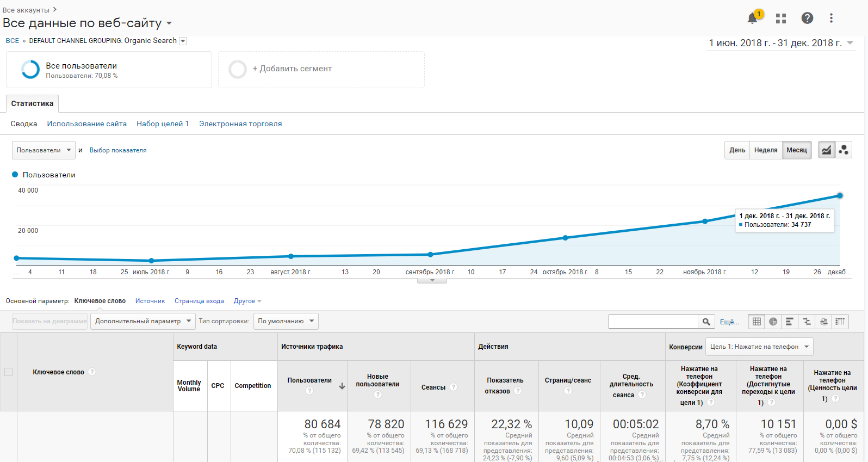Switch the table to pie chart (percentage) view
This screenshot has height=462, width=868.
tap(773, 322)
